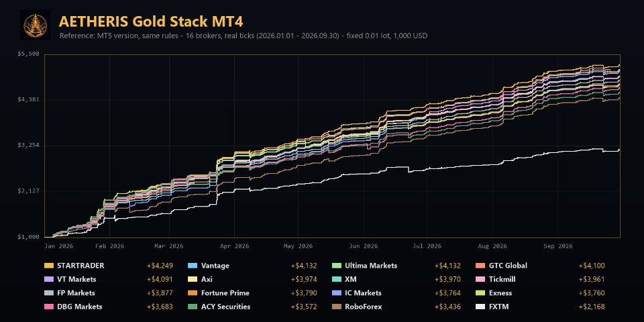Select the Exness legend label
The image size is (644, 322).
point(500,293)
